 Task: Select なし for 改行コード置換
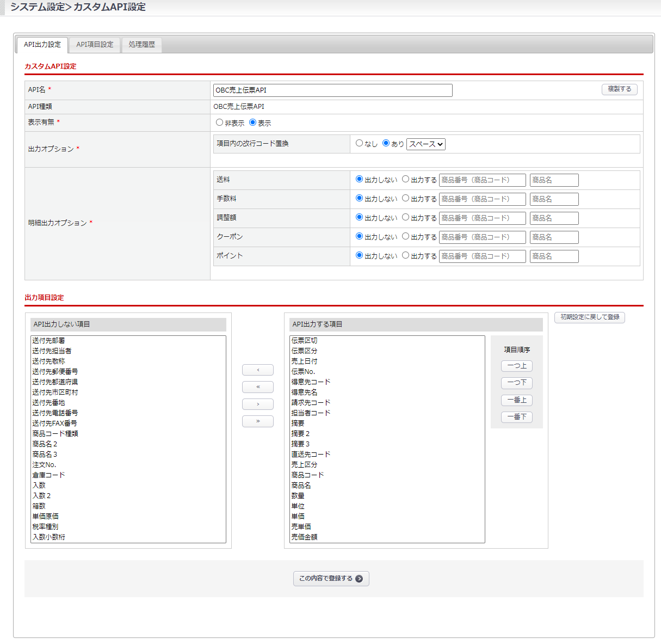pos(359,143)
